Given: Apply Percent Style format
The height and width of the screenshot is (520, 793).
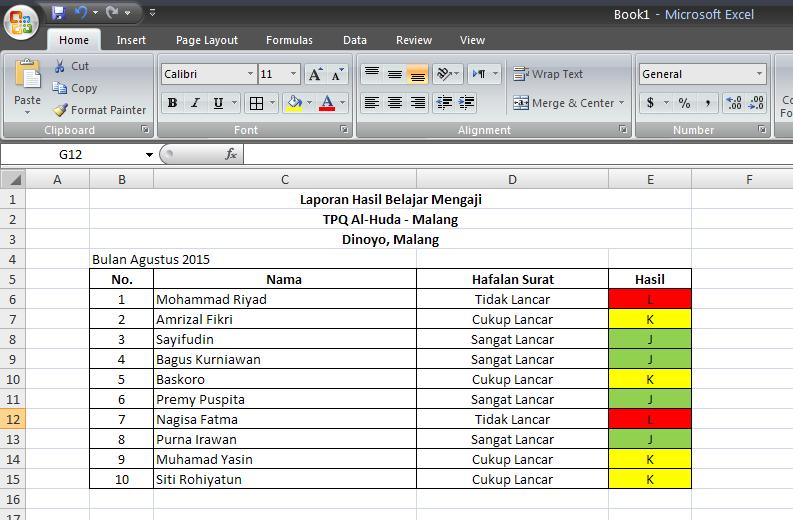Looking at the screenshot, I should tap(684, 103).
